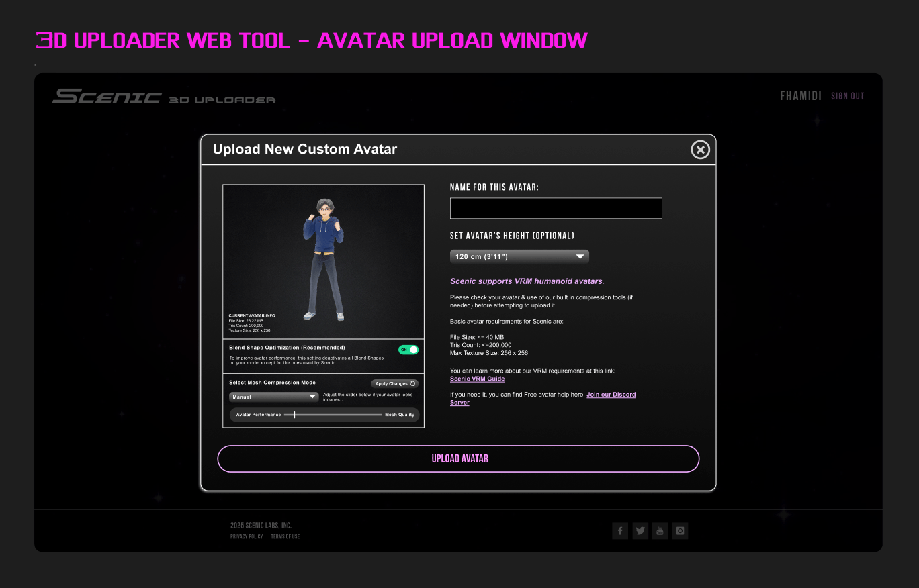Screen dimensions: 919x588
Task: Close the Upload New Custom Avatar dialog
Action: coord(700,150)
